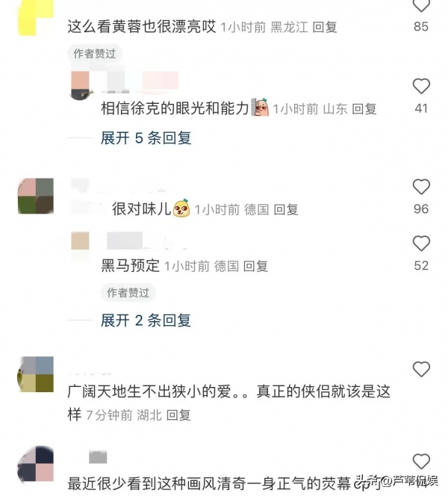Like the 最近很少看到 comment at bottom
Image resolution: width=448 pixels, height=496 pixels.
421,461
